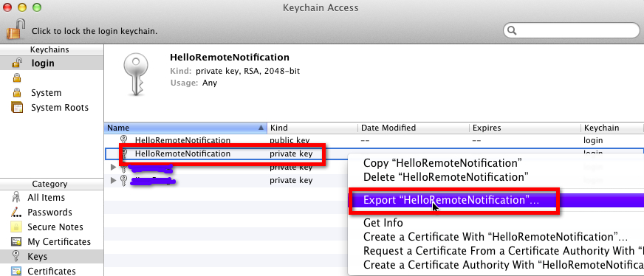Select the My Certificates category icon
Viewport: 644px width, 276px height.
(x=16, y=241)
